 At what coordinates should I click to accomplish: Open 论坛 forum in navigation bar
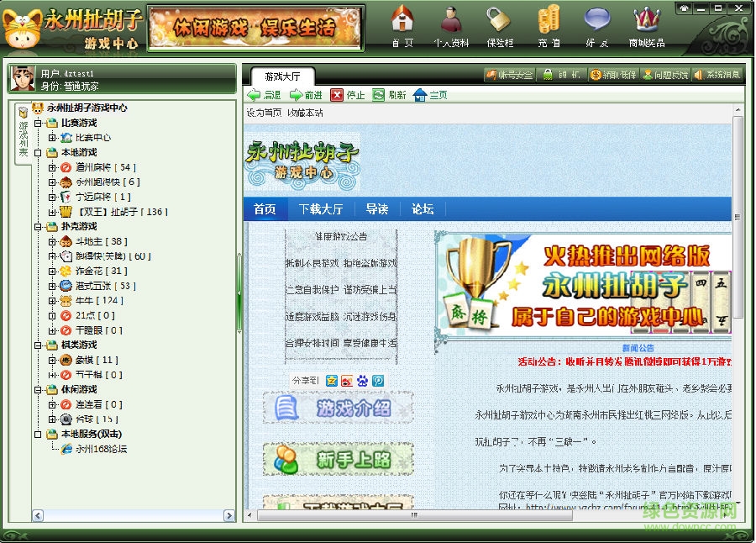tap(422, 209)
